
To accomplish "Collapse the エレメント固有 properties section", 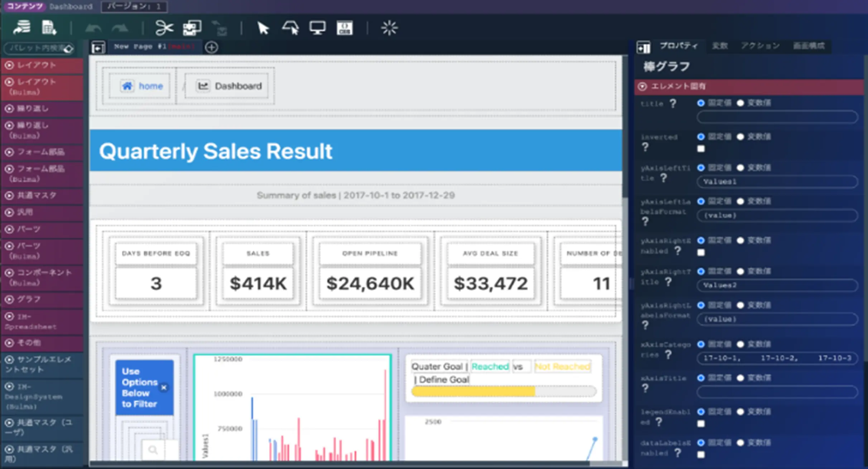I will click(x=643, y=86).
